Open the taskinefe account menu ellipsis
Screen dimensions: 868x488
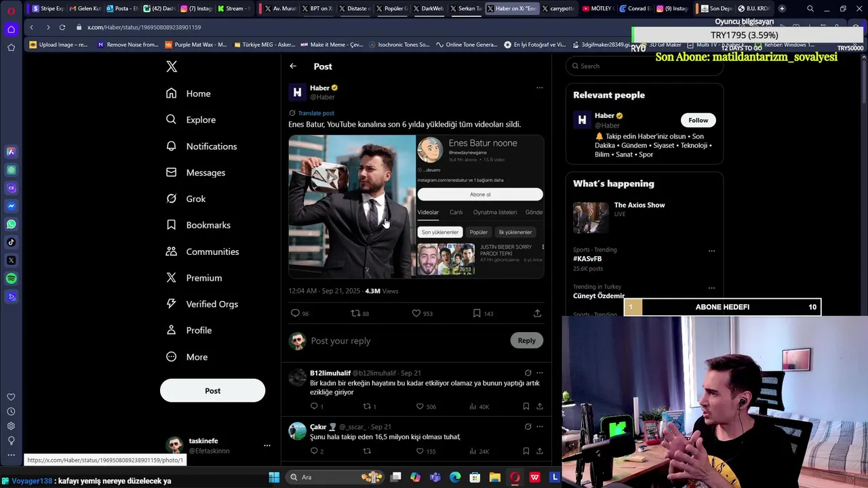pyautogui.click(x=267, y=445)
